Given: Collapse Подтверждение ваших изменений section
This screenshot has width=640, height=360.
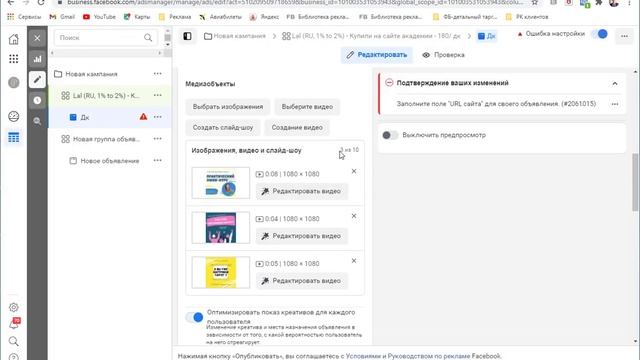Looking at the screenshot, I should (615, 83).
